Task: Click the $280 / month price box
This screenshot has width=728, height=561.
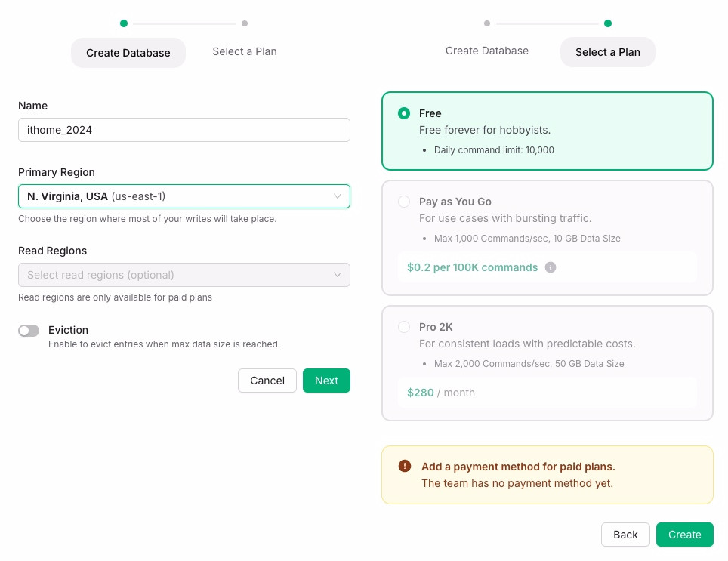Action: [547, 393]
